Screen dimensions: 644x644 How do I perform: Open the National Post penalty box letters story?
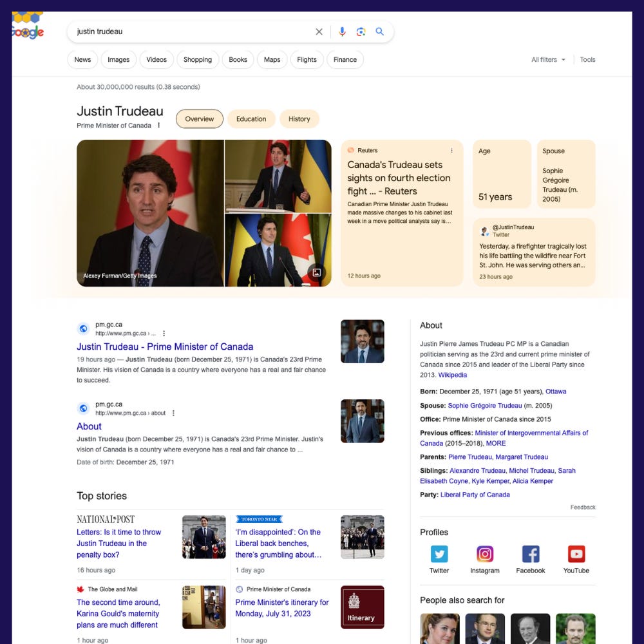click(x=118, y=544)
